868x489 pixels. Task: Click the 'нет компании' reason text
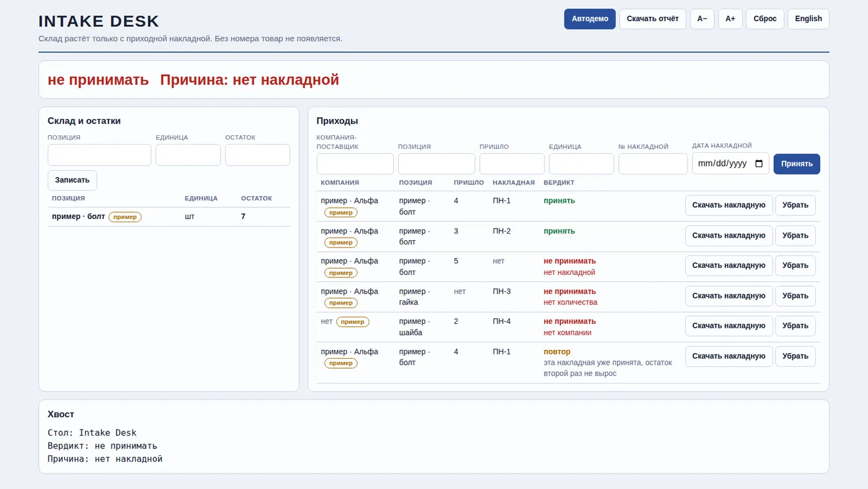(x=567, y=333)
